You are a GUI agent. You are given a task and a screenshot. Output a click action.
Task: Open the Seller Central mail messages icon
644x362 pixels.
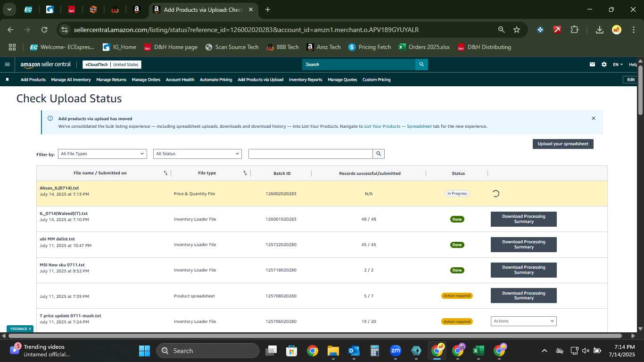click(x=592, y=65)
